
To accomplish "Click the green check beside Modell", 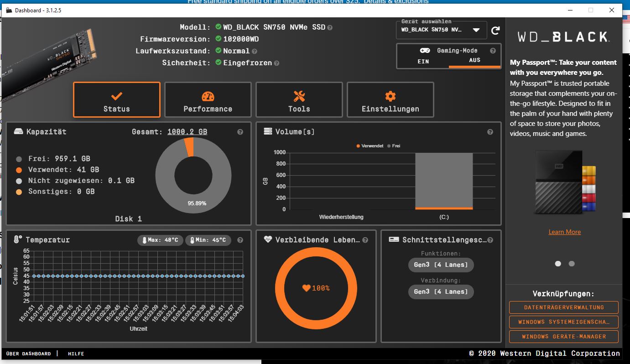I will click(219, 27).
